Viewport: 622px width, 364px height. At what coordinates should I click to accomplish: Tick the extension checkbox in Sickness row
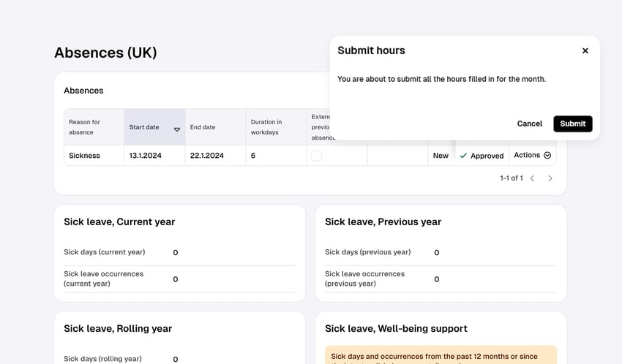click(316, 156)
